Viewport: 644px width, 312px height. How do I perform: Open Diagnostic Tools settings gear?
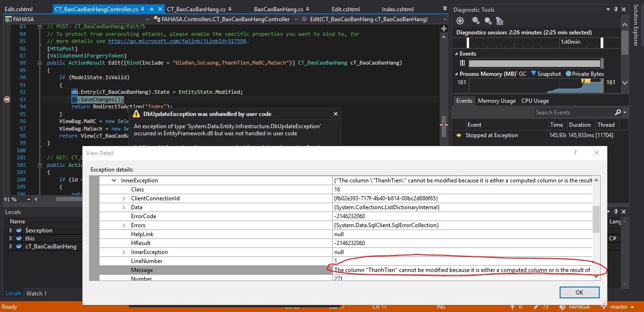click(461, 21)
